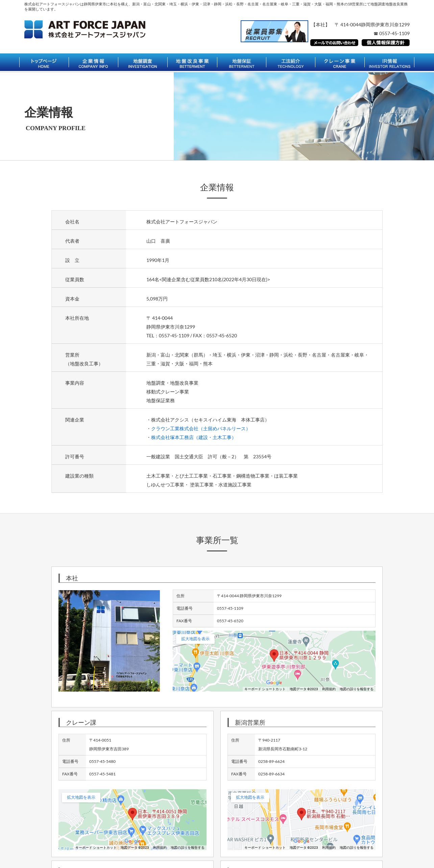The image size is (434, 868).
Task: Click 地図の誤りを報告する on 本社 map
Action: pos(356,689)
